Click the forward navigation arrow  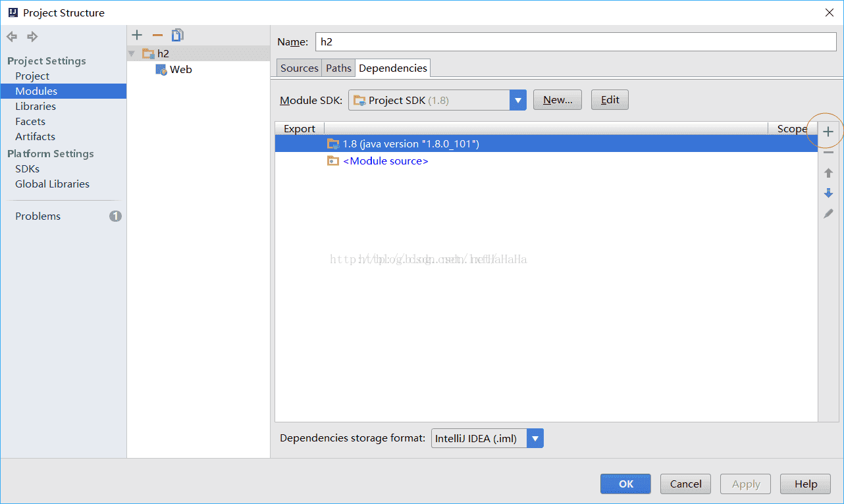(32, 37)
